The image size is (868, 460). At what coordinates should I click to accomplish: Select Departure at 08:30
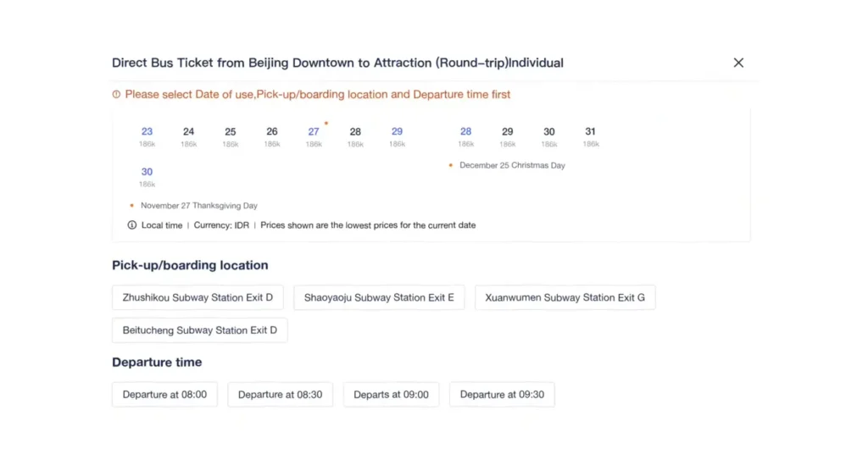point(280,395)
